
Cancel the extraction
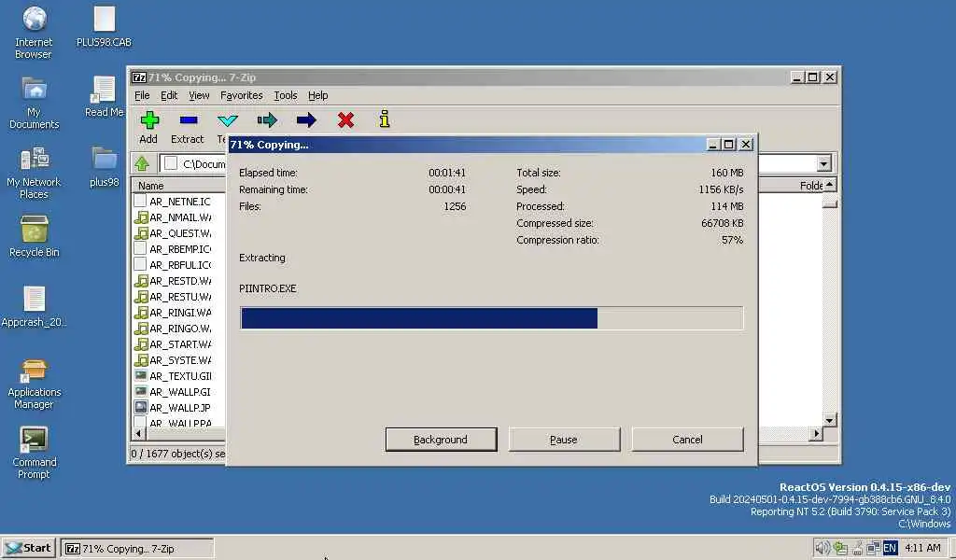pos(687,440)
